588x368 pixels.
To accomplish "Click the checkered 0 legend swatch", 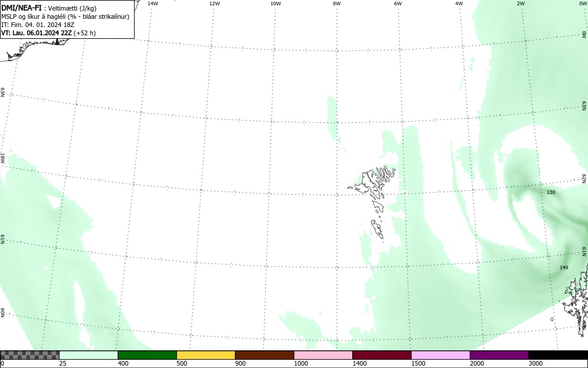I will coord(29,355).
